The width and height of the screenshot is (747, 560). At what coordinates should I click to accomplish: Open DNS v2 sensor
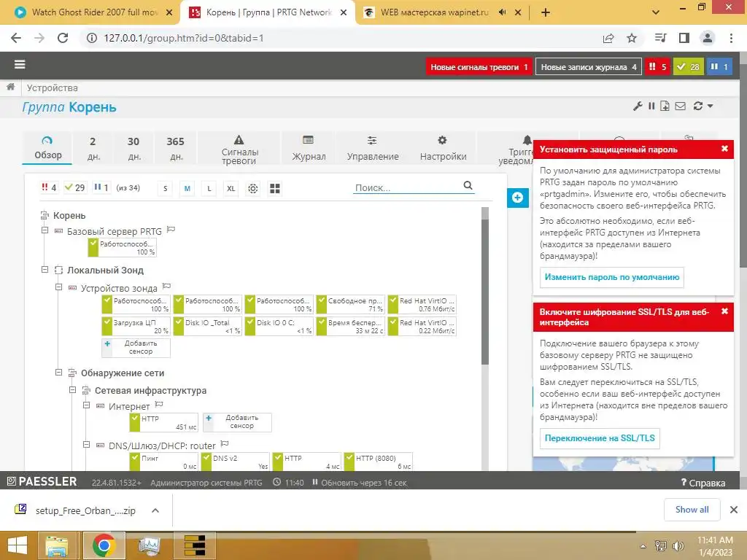click(235, 462)
